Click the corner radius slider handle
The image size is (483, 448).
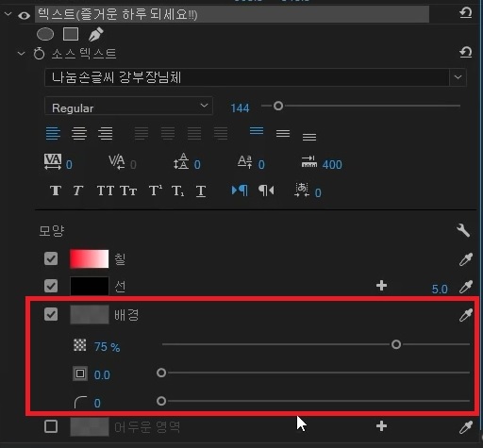click(x=161, y=401)
